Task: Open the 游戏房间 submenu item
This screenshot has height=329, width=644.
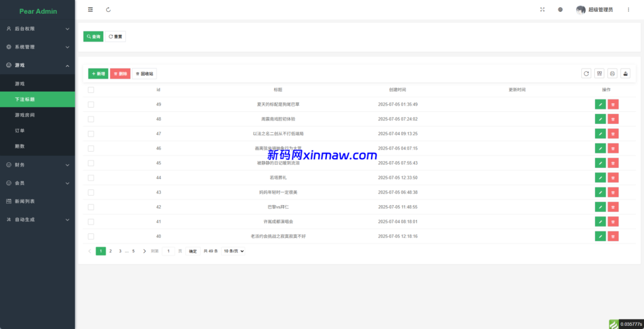Action: click(x=37, y=115)
